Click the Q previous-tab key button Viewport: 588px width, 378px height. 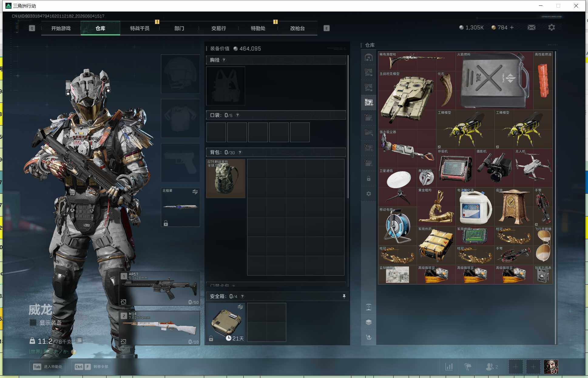(x=32, y=28)
